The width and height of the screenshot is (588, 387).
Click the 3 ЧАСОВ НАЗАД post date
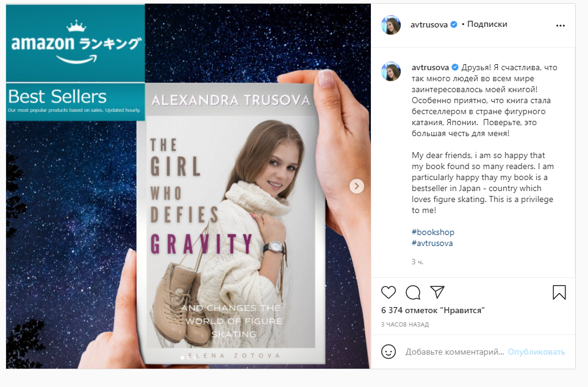405,324
